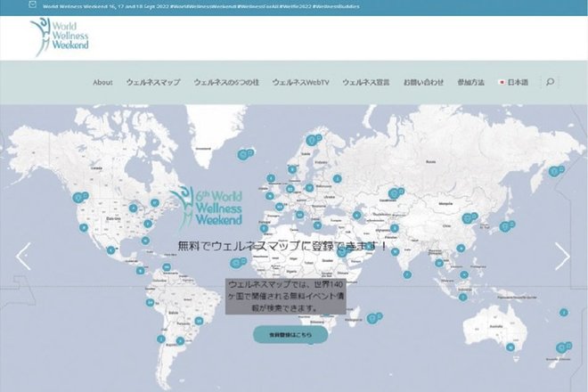The image size is (588, 392).
Task: Click the 参加方法 link
Action: [x=470, y=83]
